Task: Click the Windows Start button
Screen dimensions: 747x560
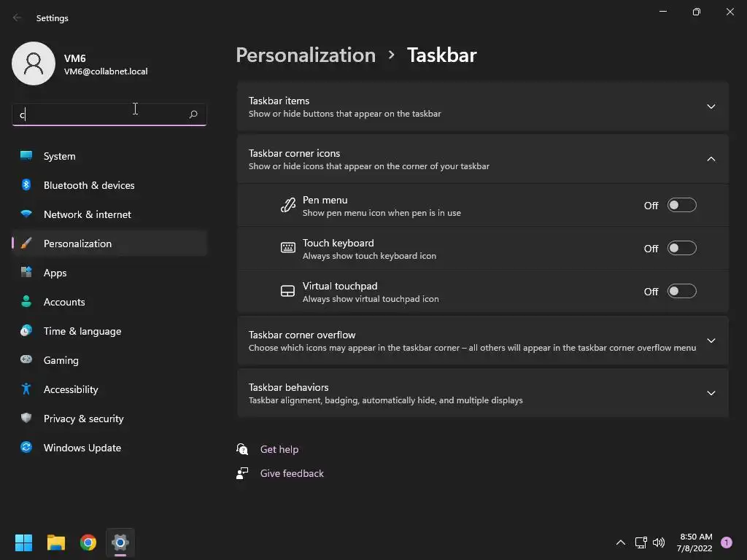Action: click(24, 542)
